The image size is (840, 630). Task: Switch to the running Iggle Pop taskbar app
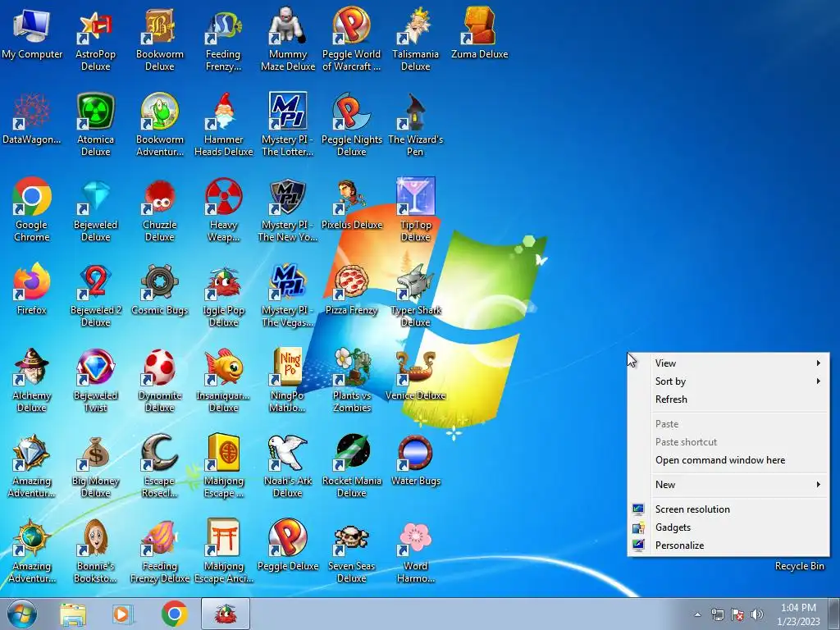tap(226, 614)
